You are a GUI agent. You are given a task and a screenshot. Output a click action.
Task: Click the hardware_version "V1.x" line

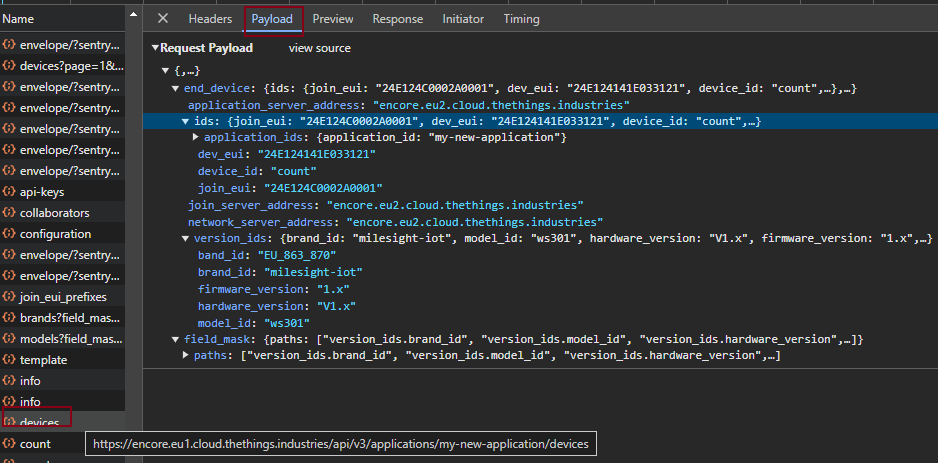[x=277, y=306]
